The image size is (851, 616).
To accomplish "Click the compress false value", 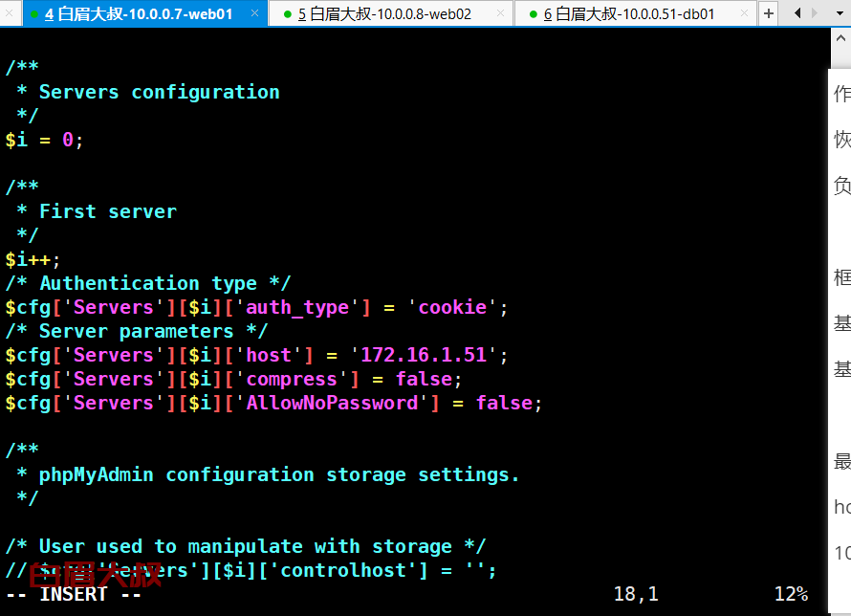I will click(x=424, y=380).
